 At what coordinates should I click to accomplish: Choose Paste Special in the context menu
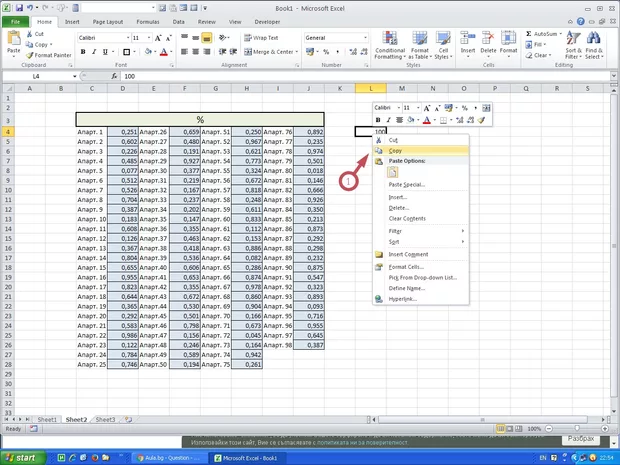(x=407, y=185)
